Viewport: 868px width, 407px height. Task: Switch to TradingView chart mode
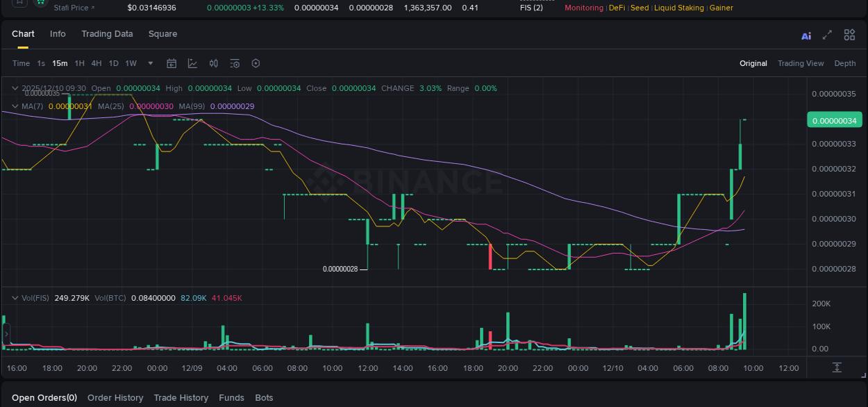[801, 63]
